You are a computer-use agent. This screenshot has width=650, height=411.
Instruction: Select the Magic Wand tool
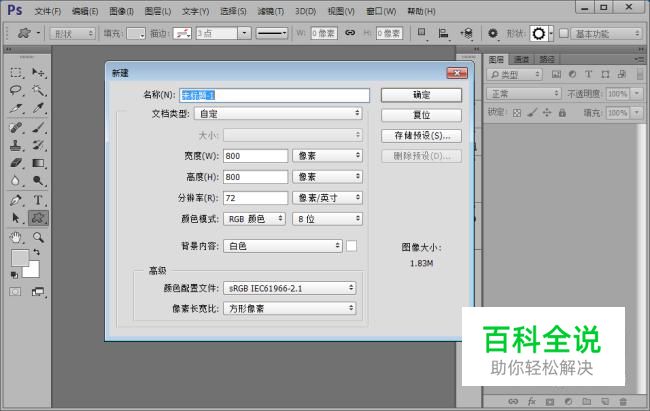pos(38,90)
